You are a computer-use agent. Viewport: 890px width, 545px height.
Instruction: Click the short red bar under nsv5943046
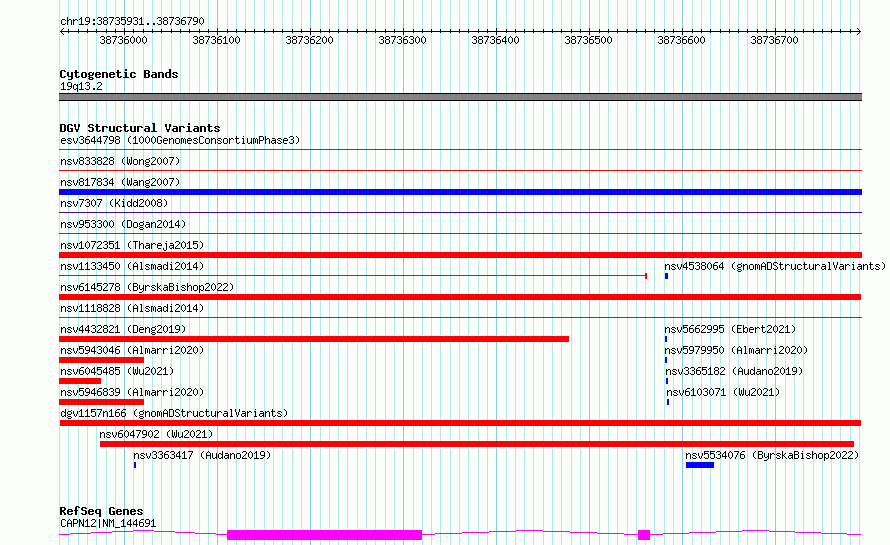[x=102, y=360]
